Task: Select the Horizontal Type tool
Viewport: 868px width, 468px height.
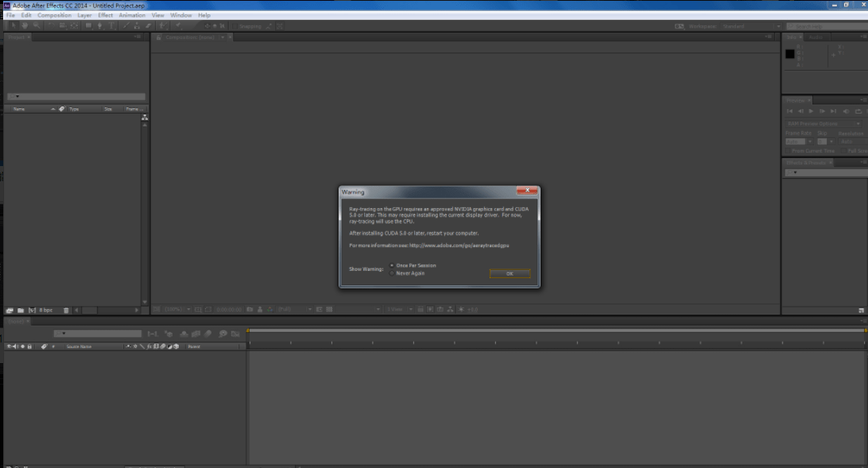Action: point(112,26)
